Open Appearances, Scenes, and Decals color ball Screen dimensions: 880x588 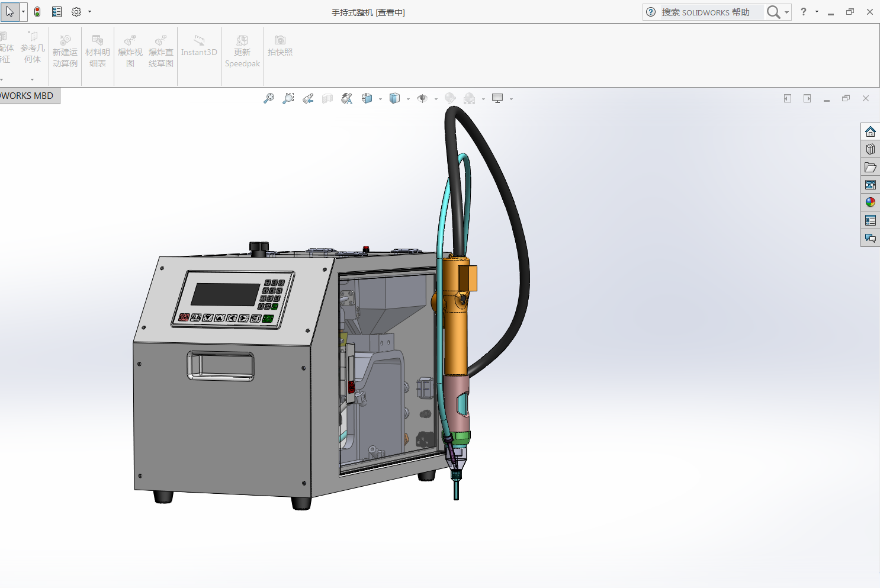[870, 203]
